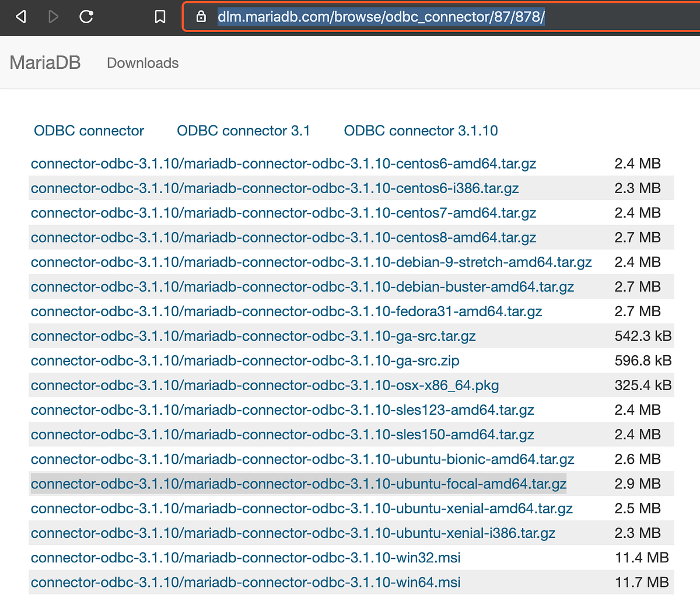700x616 pixels.
Task: Reload the current page
Action: (86, 17)
